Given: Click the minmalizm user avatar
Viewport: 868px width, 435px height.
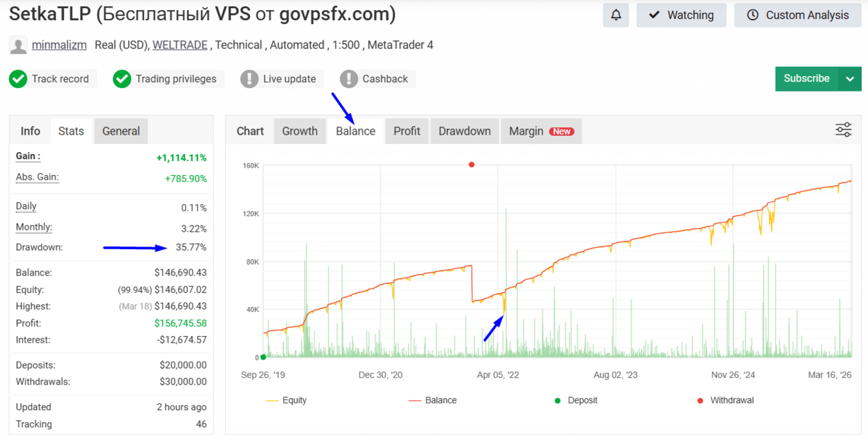Looking at the screenshot, I should (x=19, y=46).
